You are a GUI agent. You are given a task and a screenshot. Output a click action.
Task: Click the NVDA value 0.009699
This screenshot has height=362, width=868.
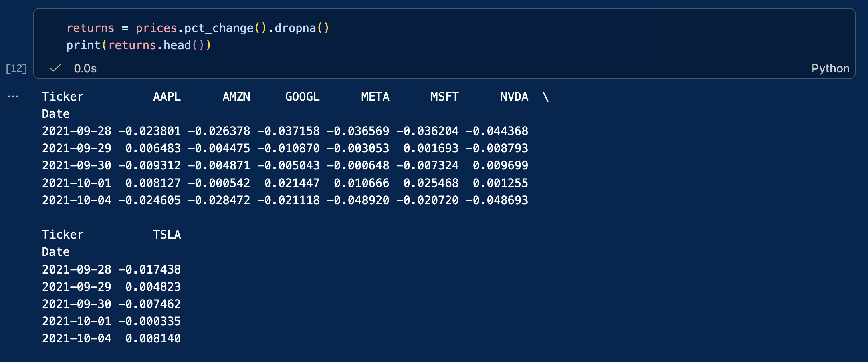click(501, 165)
